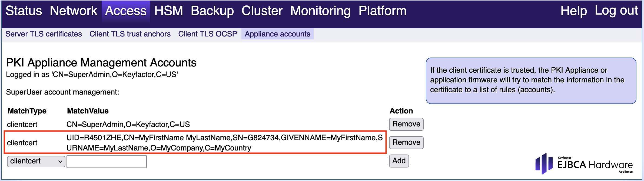This screenshot has height=181, width=644.
Task: Open Client TLS trust anchors tab
Action: point(130,34)
